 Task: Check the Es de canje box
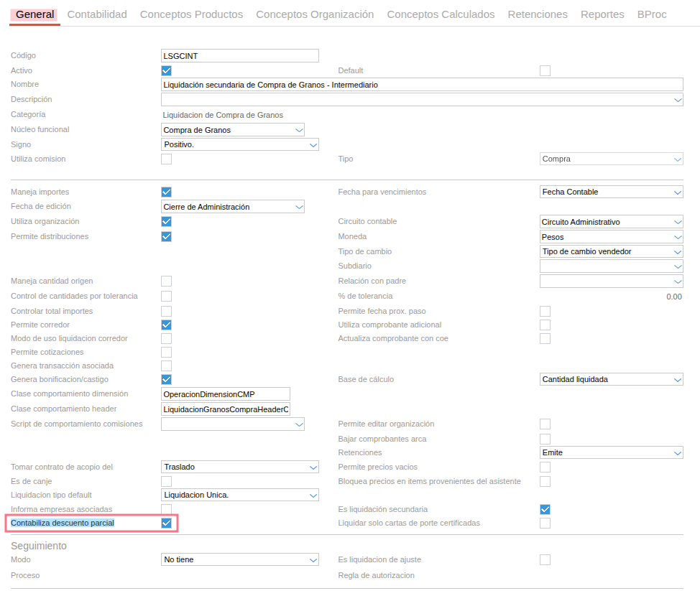166,481
